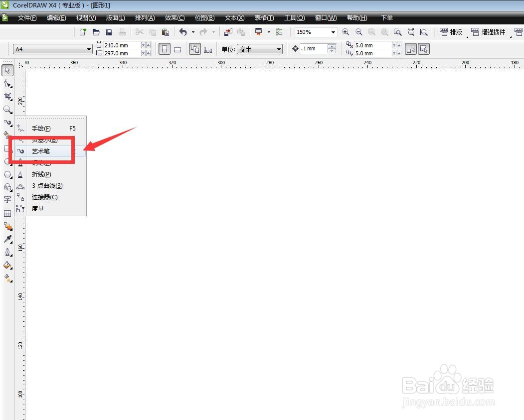Select the Crop tool
This screenshot has width=524, height=420.
pyautogui.click(x=7, y=97)
